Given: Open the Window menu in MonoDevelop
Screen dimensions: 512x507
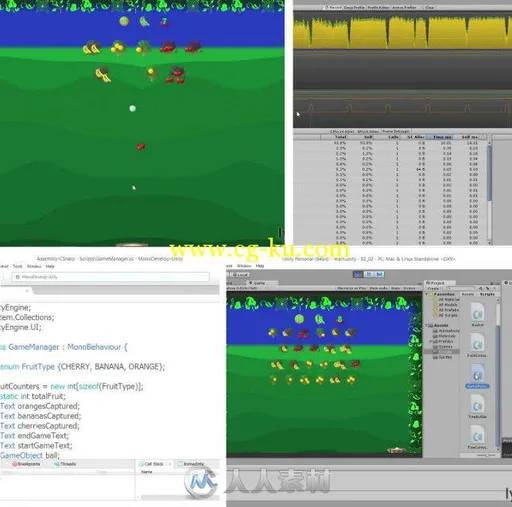Looking at the screenshot, I should pyautogui.click(x=34, y=266).
